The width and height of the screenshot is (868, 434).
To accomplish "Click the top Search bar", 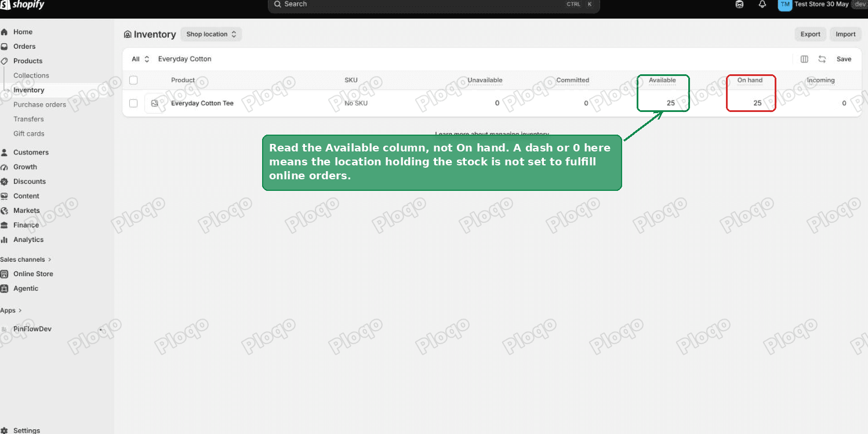I will click(x=434, y=5).
